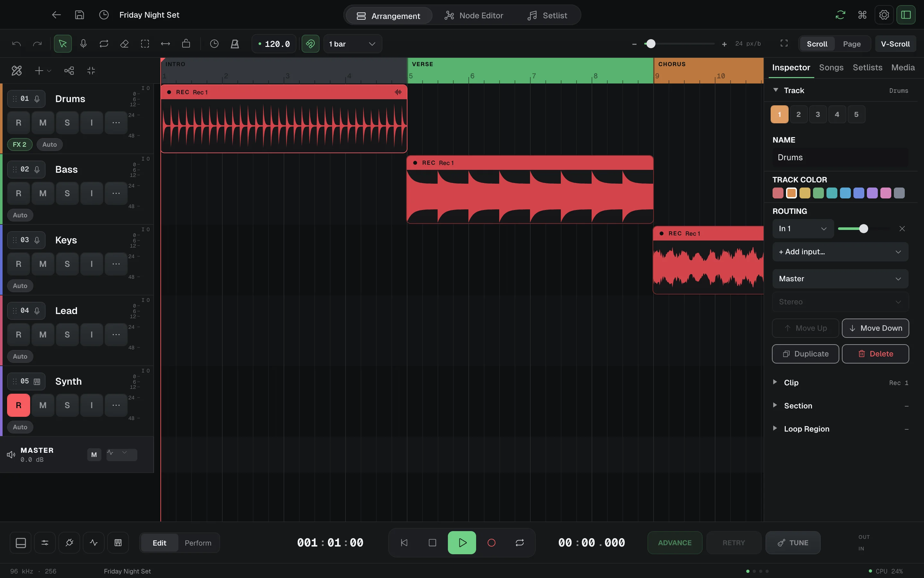Image resolution: width=924 pixels, height=578 pixels.
Task: Select the pointer arrow tool
Action: [x=63, y=44]
